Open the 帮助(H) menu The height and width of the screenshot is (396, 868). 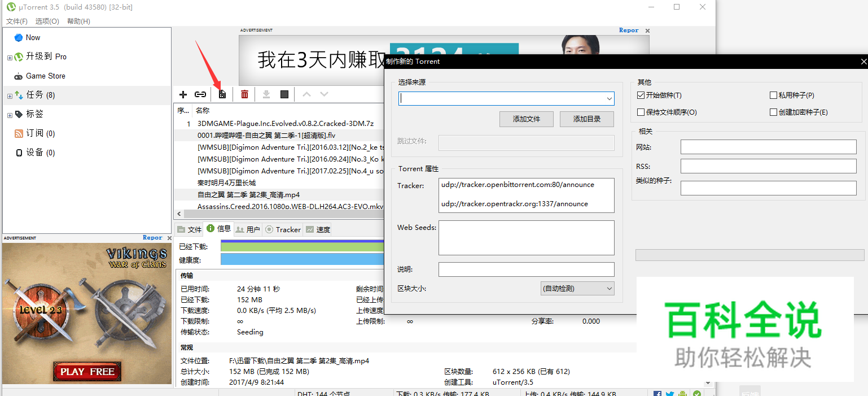point(78,21)
